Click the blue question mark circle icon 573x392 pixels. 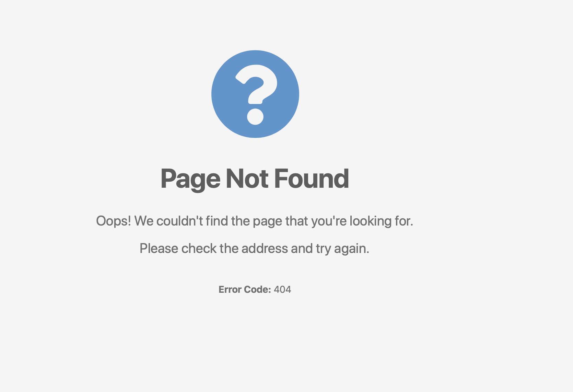(255, 94)
